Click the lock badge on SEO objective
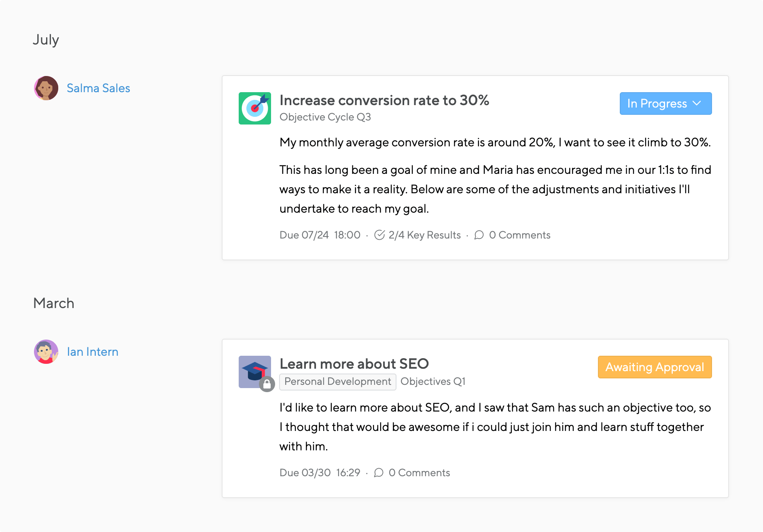 click(x=267, y=384)
